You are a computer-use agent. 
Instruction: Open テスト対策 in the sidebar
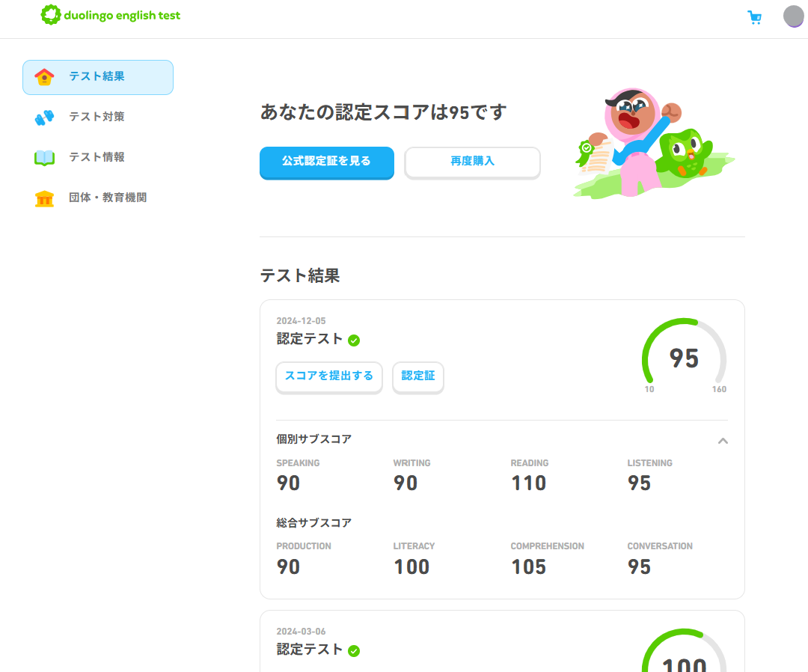point(97,117)
